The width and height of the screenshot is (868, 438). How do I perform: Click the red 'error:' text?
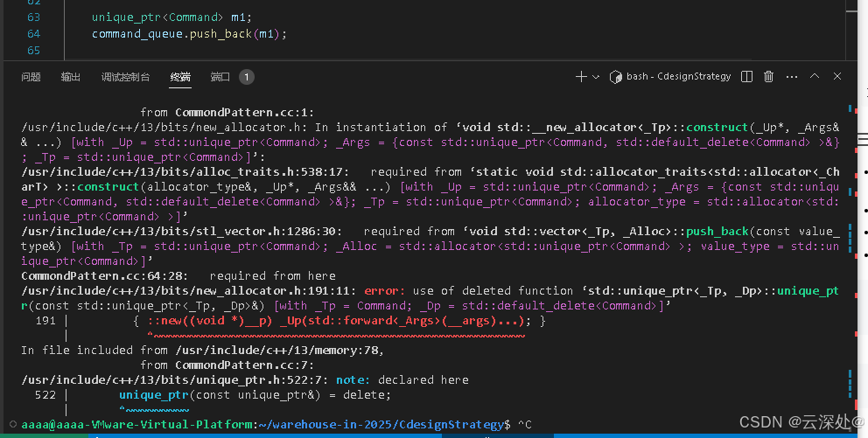point(384,290)
